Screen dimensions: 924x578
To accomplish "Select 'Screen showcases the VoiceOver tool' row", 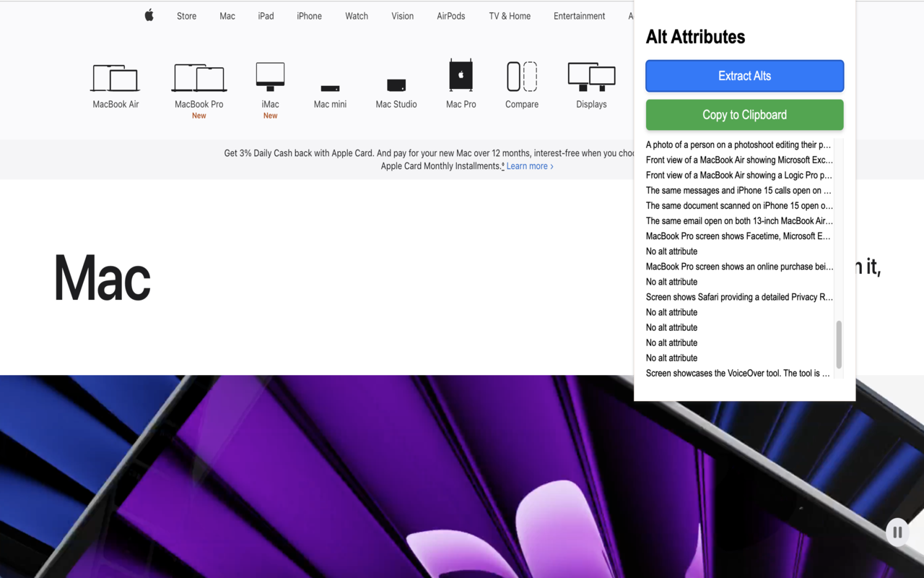I will pyautogui.click(x=739, y=373).
